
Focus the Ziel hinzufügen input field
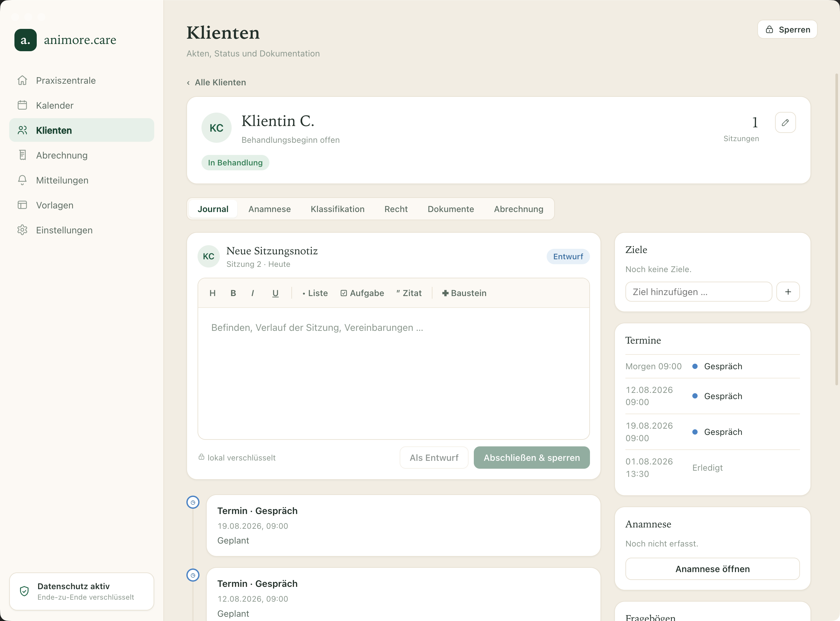click(x=699, y=292)
